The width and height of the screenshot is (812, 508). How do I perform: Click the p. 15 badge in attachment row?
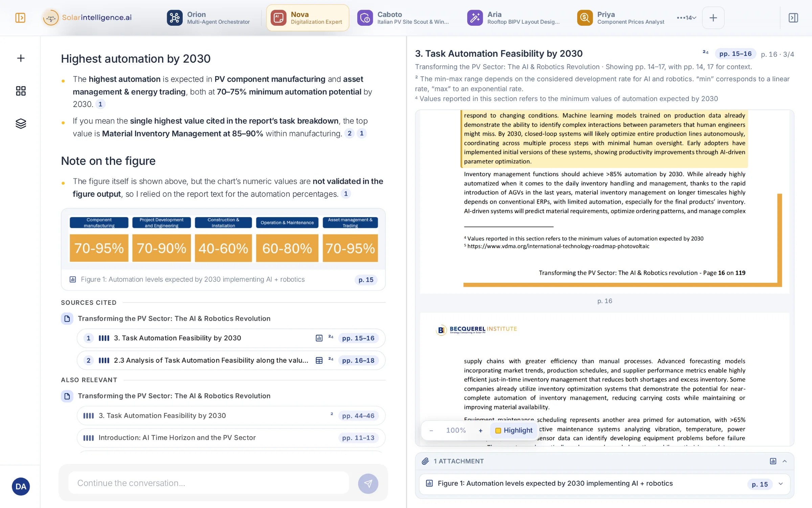(x=760, y=484)
